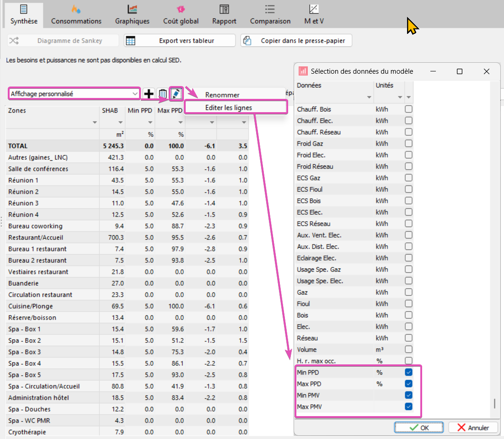Click the OK button
Screen dimensions: 504x439
(x=419, y=428)
